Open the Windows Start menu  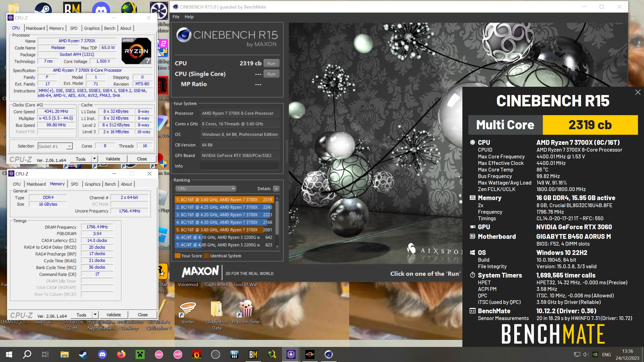tap(9, 354)
